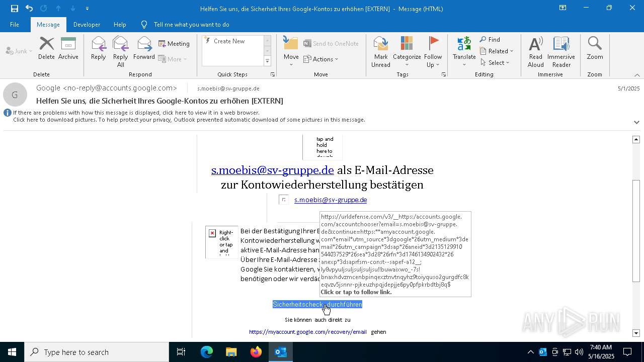Reply to the sender

click(99, 48)
